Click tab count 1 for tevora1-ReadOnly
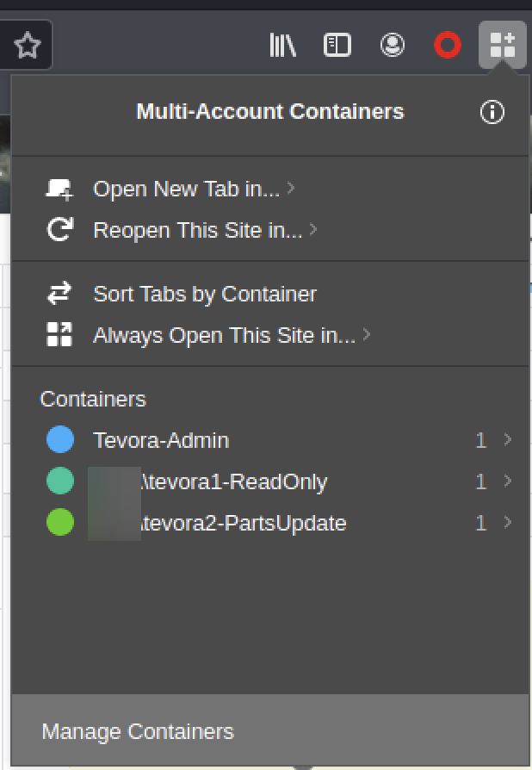 point(481,481)
